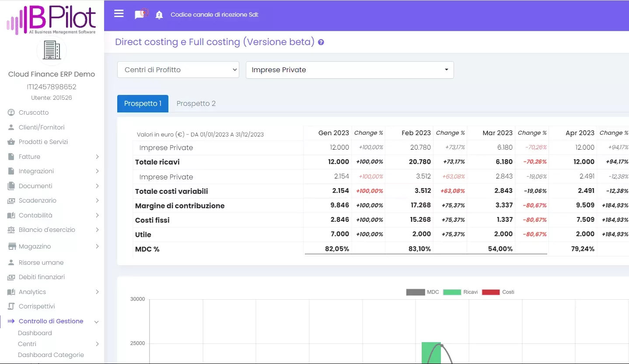This screenshot has height=364, width=629.
Task: Toggle Ricavi series in chart legend
Action: point(460,292)
